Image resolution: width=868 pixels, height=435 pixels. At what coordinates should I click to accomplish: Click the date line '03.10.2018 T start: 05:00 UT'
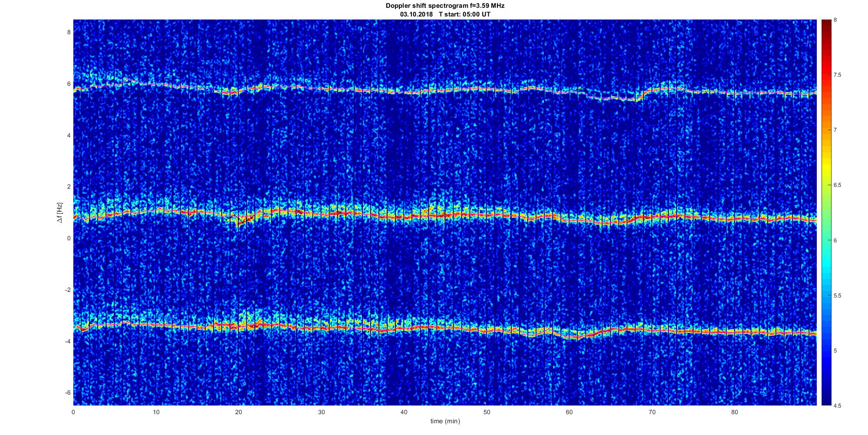pyautogui.click(x=445, y=14)
